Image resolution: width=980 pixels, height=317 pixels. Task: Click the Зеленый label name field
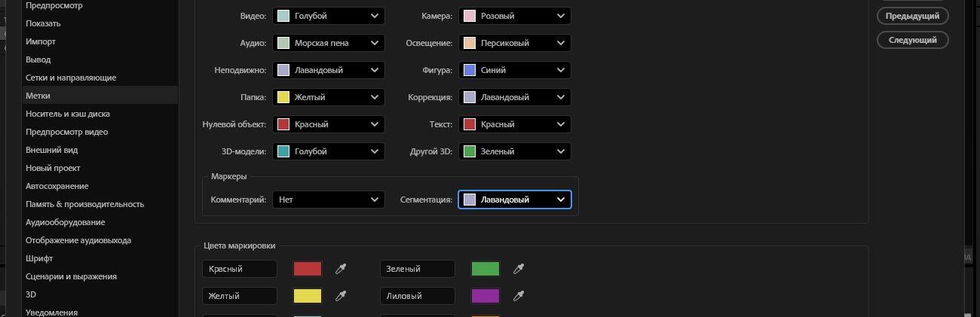[x=417, y=269]
